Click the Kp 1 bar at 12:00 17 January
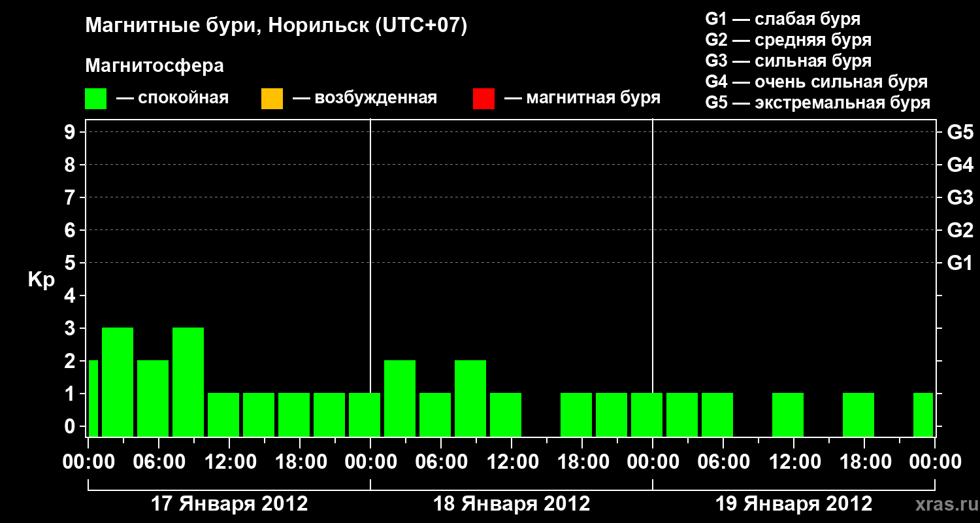The width and height of the screenshot is (980, 523). tap(223, 414)
